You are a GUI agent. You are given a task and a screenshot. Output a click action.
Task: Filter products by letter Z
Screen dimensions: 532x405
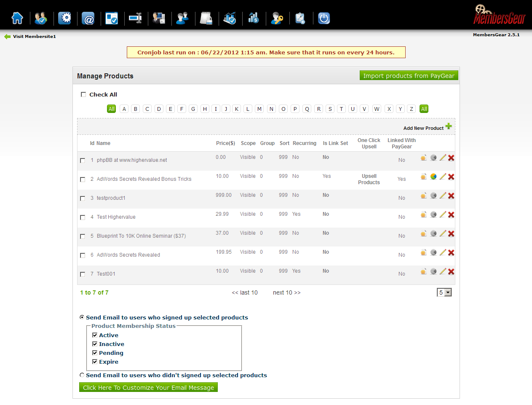(412, 109)
